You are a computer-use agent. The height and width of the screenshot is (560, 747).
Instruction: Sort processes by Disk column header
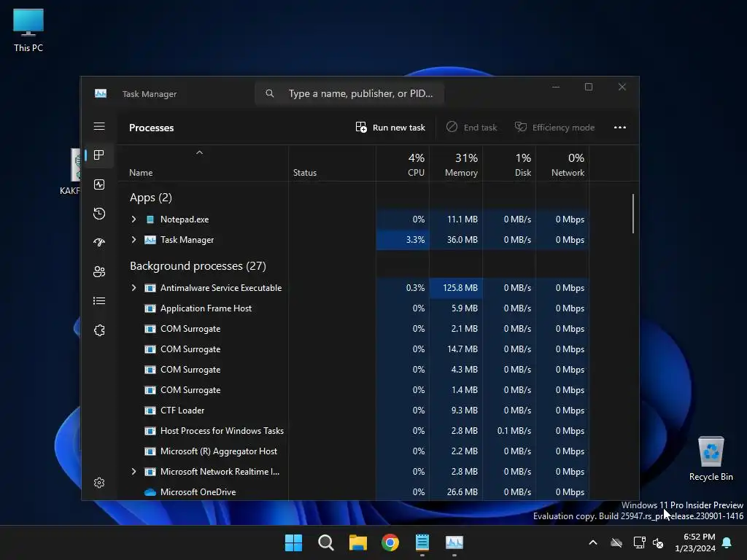[509, 164]
